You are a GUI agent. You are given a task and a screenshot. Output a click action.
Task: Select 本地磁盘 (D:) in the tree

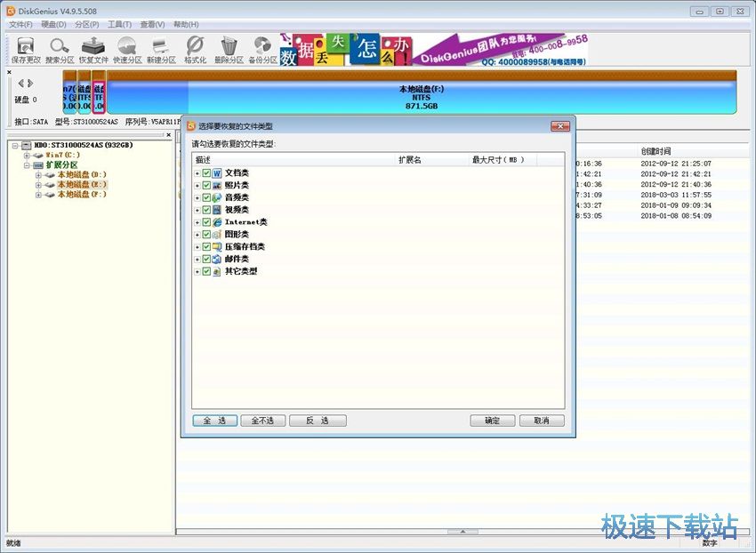coord(82,174)
